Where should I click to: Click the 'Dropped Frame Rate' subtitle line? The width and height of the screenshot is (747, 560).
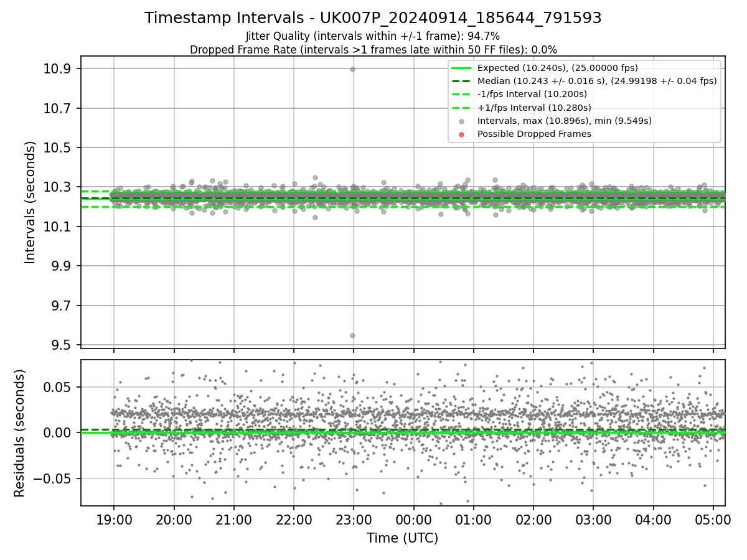point(373,50)
